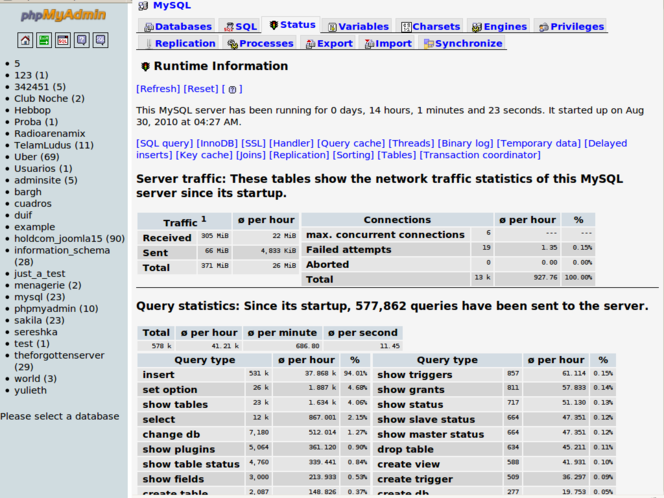This screenshot has width=664, height=498.
Task: Click help icon next to Reset link
Action: [x=233, y=89]
